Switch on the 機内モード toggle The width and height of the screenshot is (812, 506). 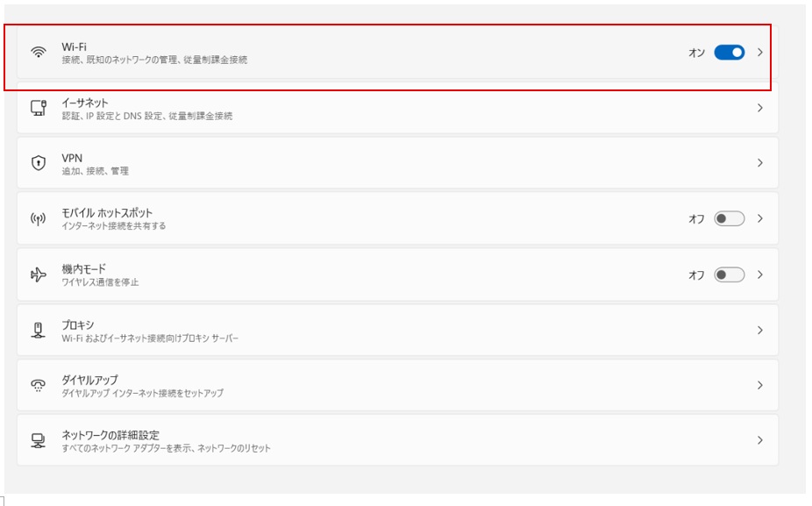(730, 274)
